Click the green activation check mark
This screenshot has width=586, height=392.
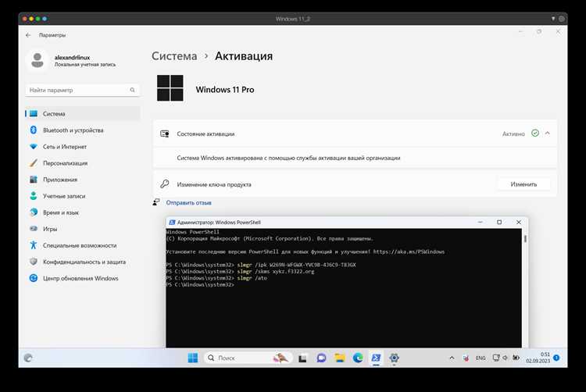[535, 134]
